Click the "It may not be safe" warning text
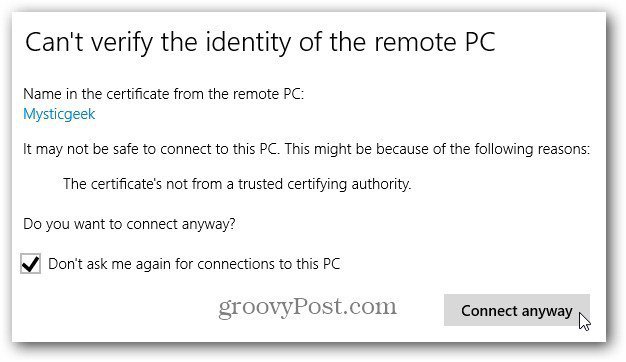The image size is (626, 362). (x=306, y=149)
